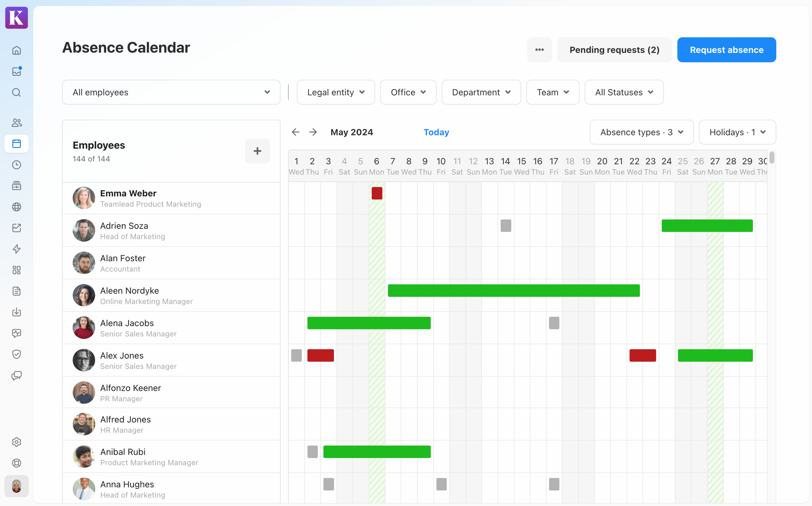Go to next month with right arrow
The height and width of the screenshot is (506, 812).
click(313, 132)
